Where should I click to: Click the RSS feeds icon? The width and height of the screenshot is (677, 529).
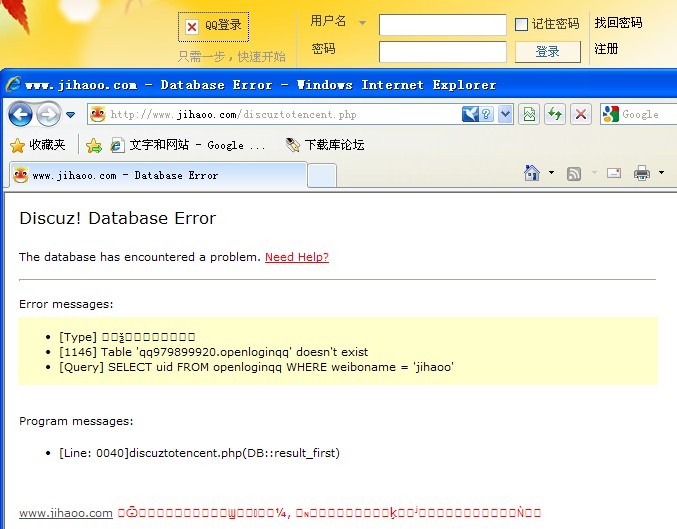pyautogui.click(x=574, y=174)
